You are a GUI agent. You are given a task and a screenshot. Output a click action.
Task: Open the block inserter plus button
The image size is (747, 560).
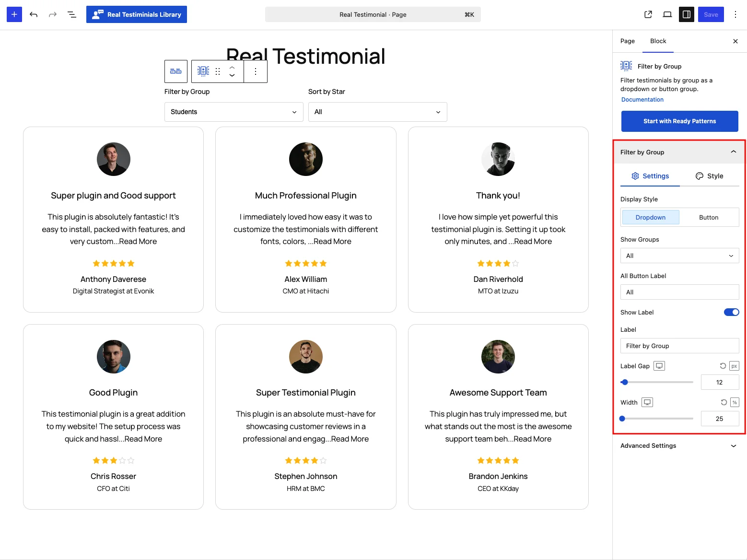(x=14, y=14)
